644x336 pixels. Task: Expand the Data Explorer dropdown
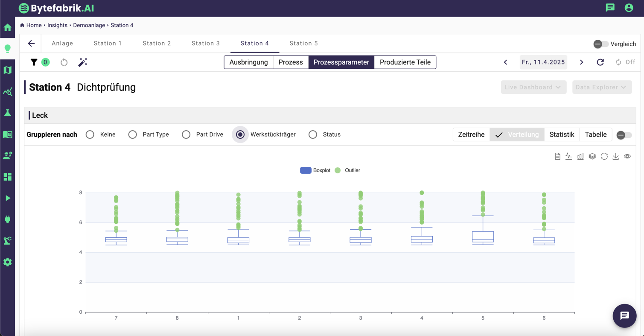pyautogui.click(x=601, y=87)
